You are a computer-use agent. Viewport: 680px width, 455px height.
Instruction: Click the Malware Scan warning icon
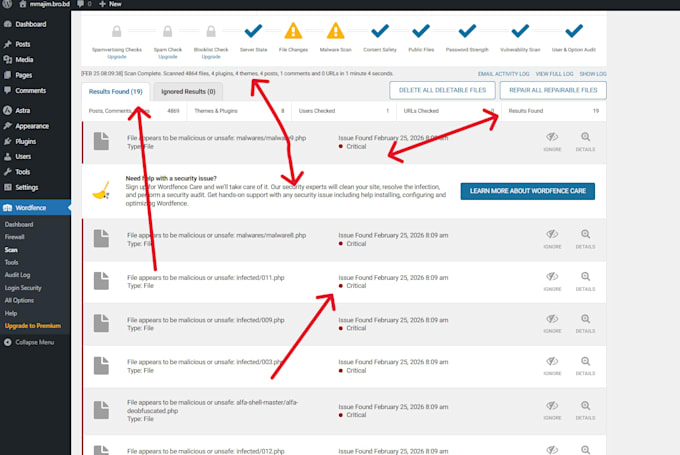tap(335, 31)
